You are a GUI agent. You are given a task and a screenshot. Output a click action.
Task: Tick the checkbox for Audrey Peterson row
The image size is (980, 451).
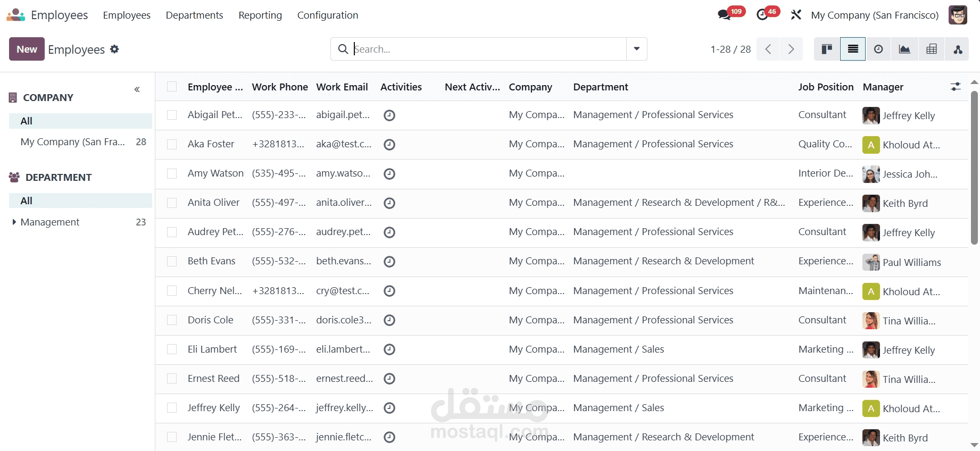[x=172, y=232]
